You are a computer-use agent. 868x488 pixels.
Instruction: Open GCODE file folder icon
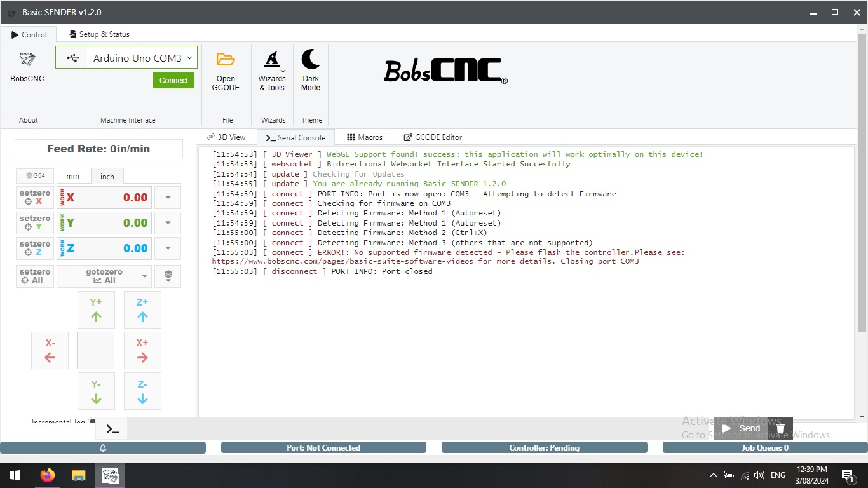point(226,59)
